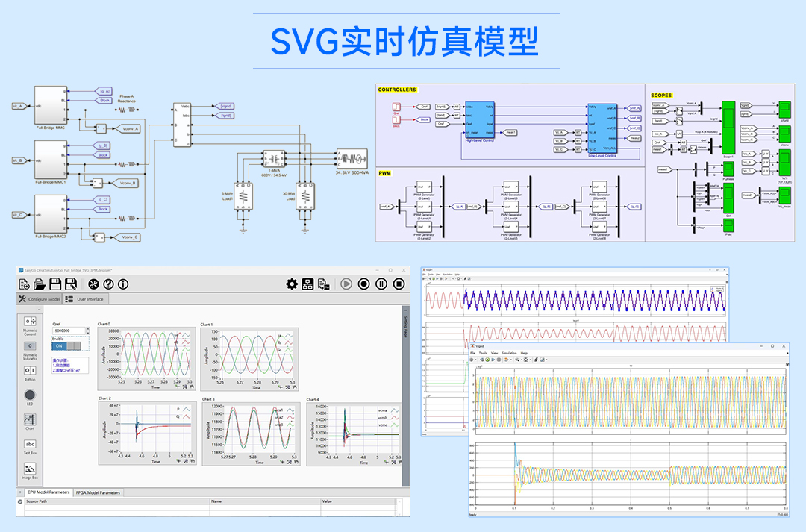Click the Chart 2 crosshair cursor tool
Screen dimensions: 806x532
[x=178, y=461]
